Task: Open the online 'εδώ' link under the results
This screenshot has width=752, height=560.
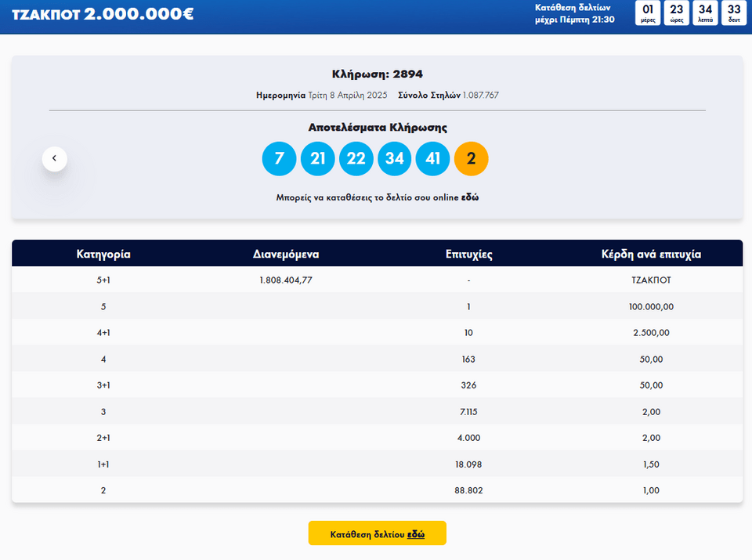Action: (470, 198)
